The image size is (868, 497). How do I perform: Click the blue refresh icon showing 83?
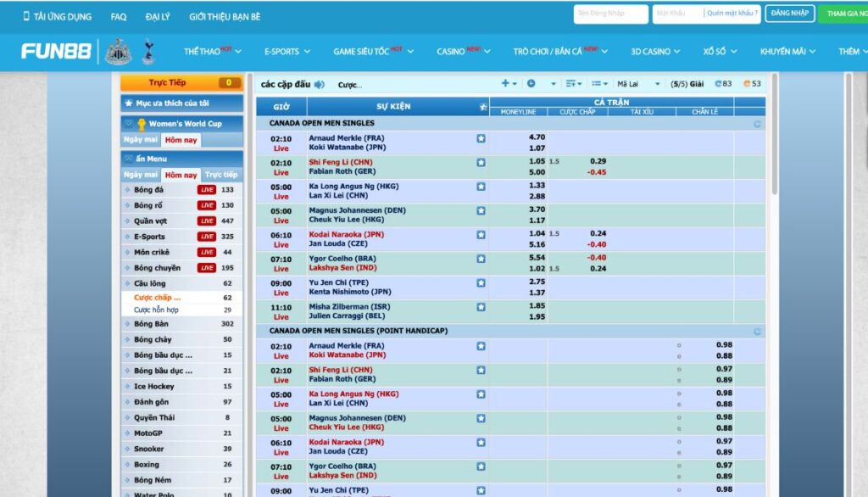[718, 84]
